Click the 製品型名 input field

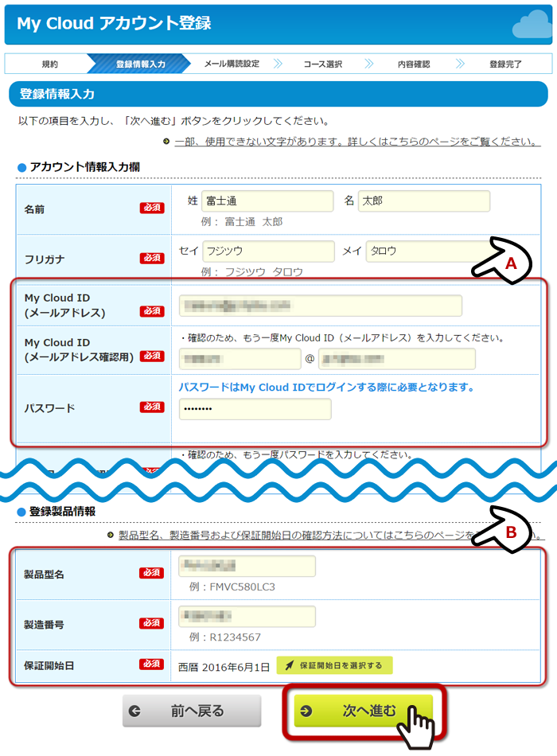pyautogui.click(x=247, y=566)
